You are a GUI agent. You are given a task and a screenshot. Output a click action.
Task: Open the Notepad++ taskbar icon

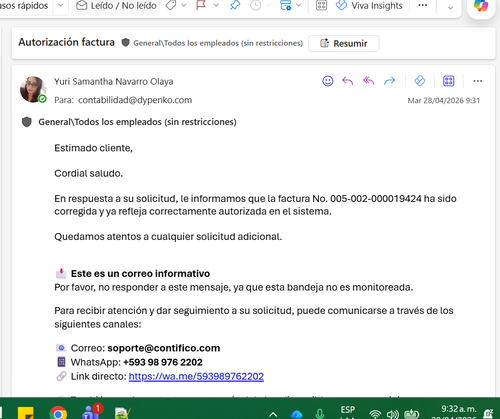pyautogui.click(x=122, y=413)
